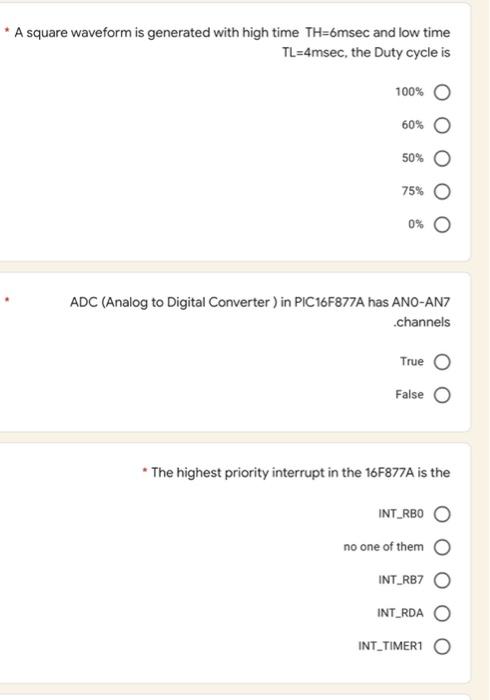
Task: Choose 60% as the duty cycle
Action: 442,125
